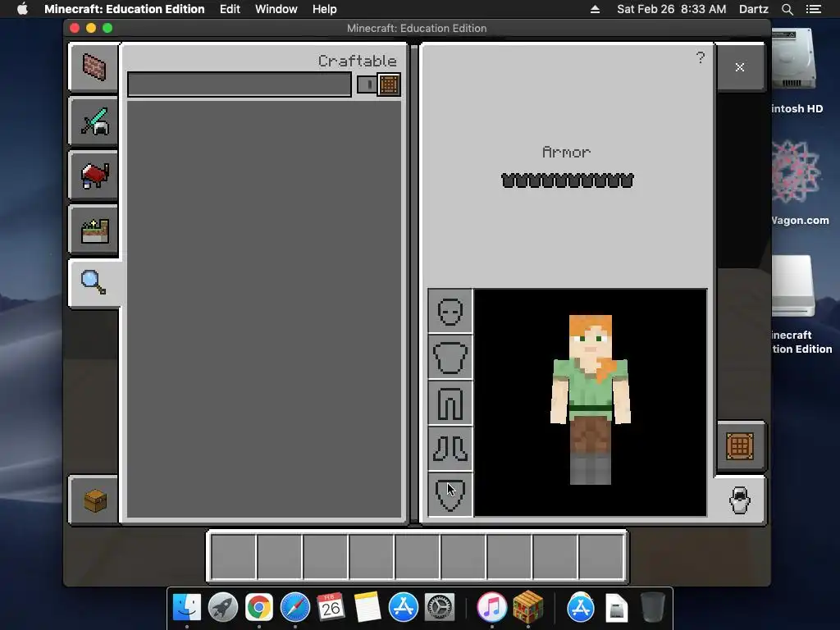Click the recipe search input field

[240, 84]
